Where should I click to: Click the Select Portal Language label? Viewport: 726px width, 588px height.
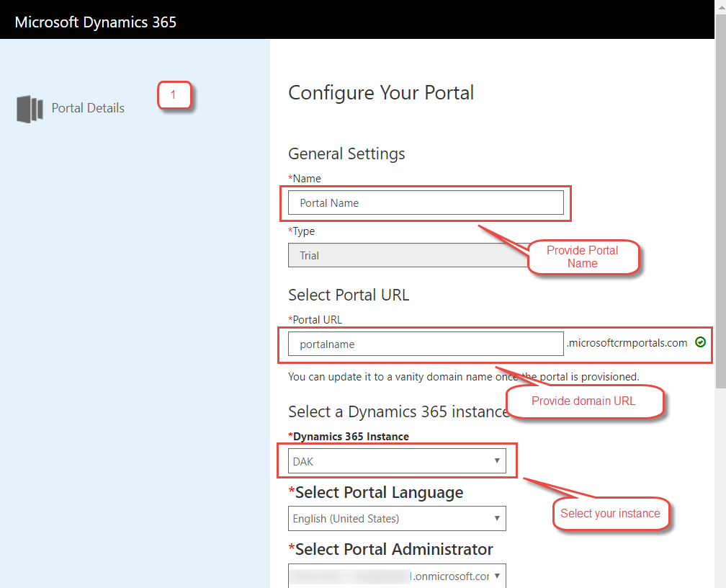coord(375,492)
